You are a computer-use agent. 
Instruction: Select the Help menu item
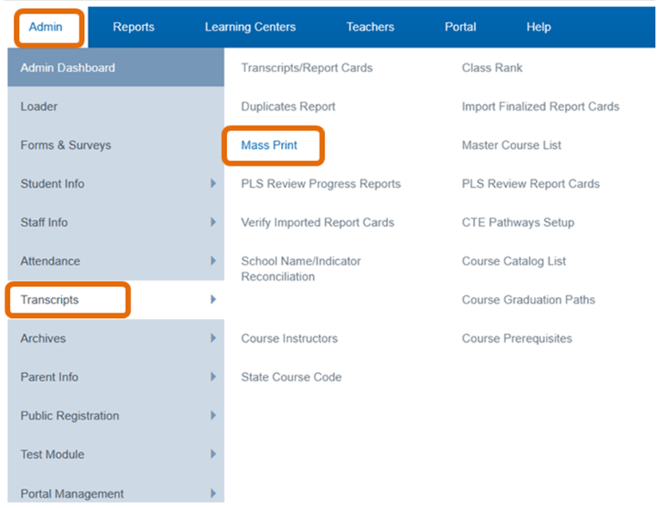coord(538,27)
